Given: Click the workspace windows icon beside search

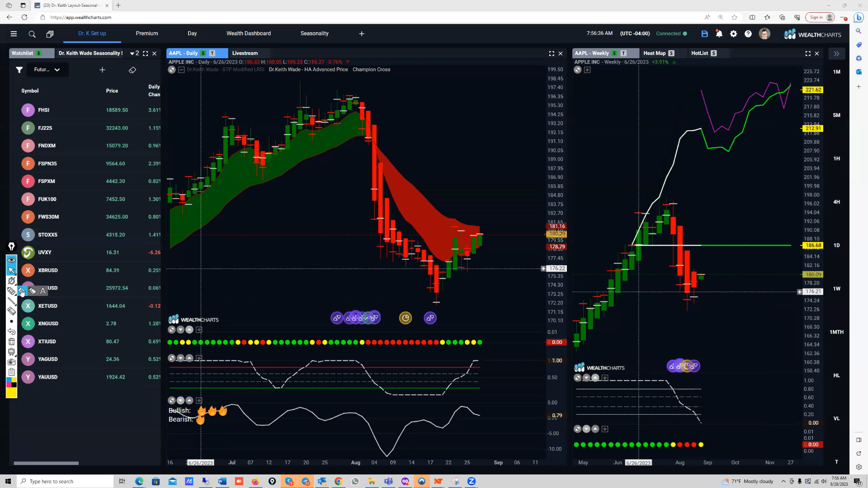Looking at the screenshot, I should (50, 34).
